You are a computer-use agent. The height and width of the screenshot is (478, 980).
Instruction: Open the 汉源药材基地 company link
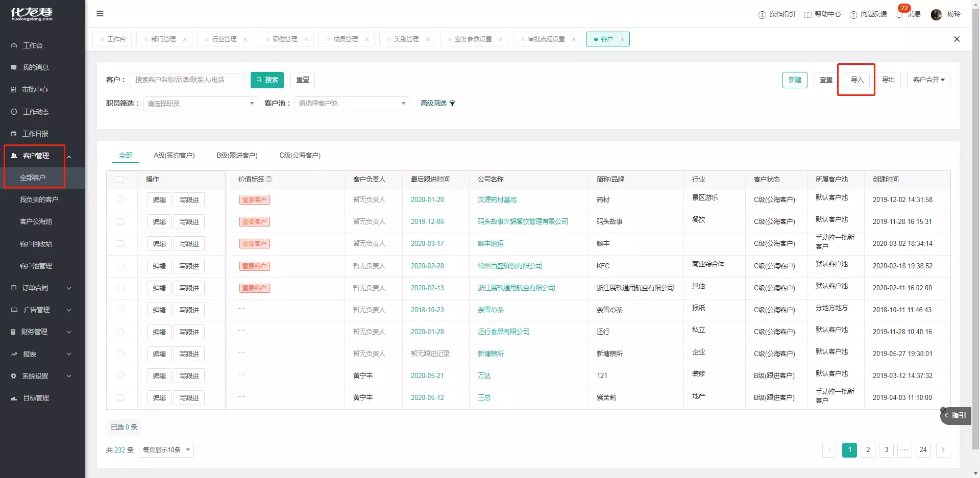[497, 199]
